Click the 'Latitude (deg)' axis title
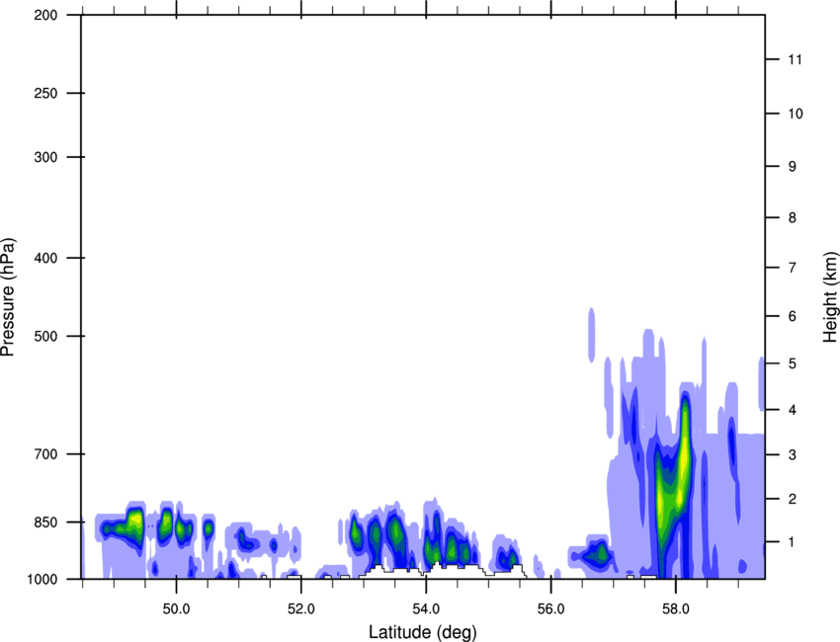Viewport: 840px width, 642px height. [x=422, y=632]
